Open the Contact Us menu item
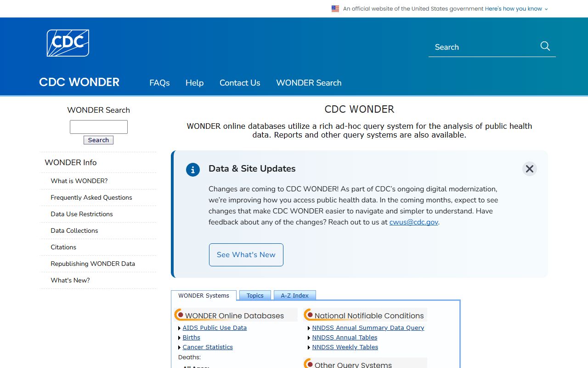Viewport: 588px width, 368px height. tap(240, 83)
